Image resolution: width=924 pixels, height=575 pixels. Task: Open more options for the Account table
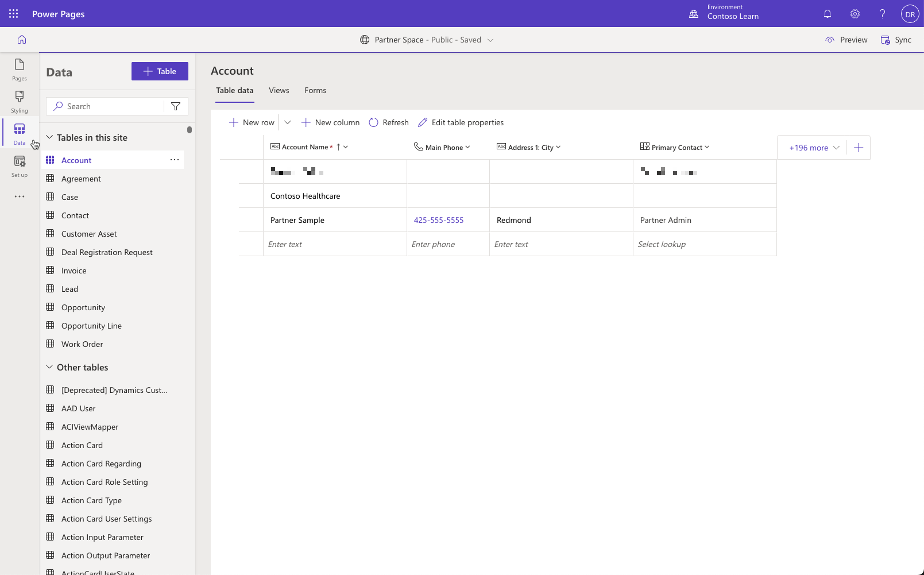(x=175, y=160)
